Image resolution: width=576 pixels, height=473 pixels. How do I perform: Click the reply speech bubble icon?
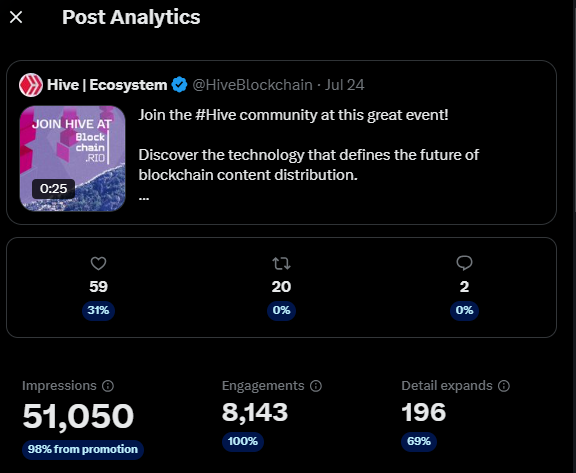point(464,263)
